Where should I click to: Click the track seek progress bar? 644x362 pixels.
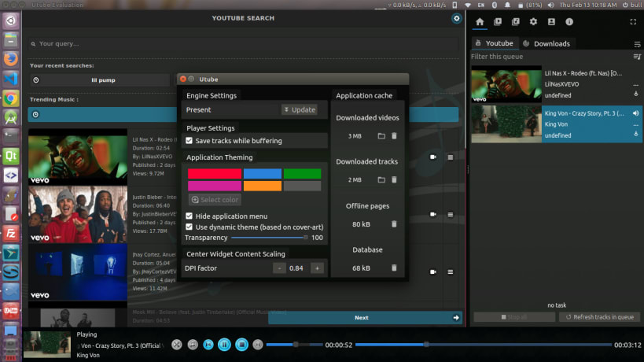[x=483, y=345]
